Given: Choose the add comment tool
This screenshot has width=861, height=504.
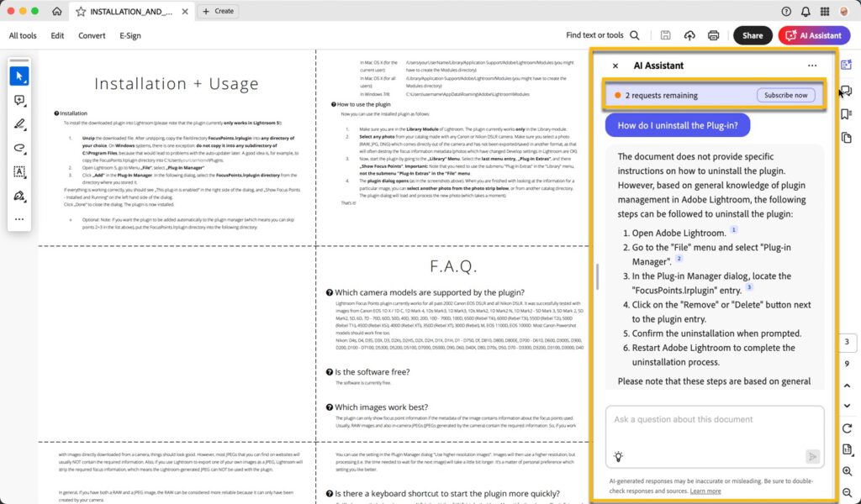Looking at the screenshot, I should [18, 100].
